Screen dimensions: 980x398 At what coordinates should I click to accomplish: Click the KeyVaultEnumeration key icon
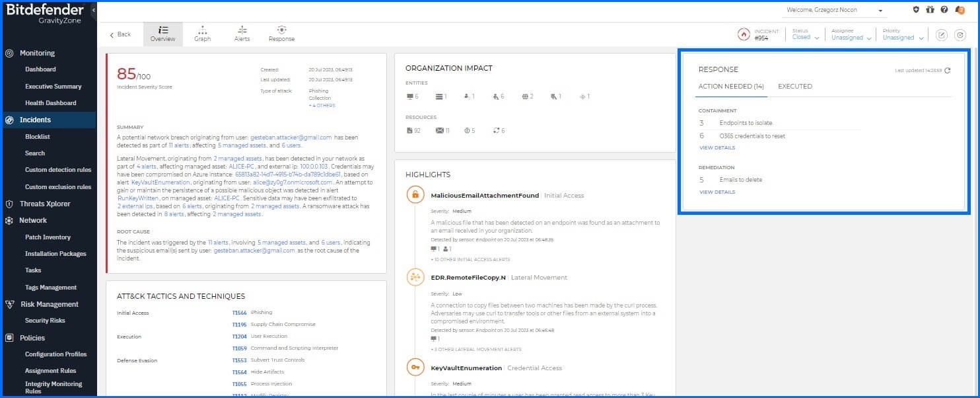[415, 368]
